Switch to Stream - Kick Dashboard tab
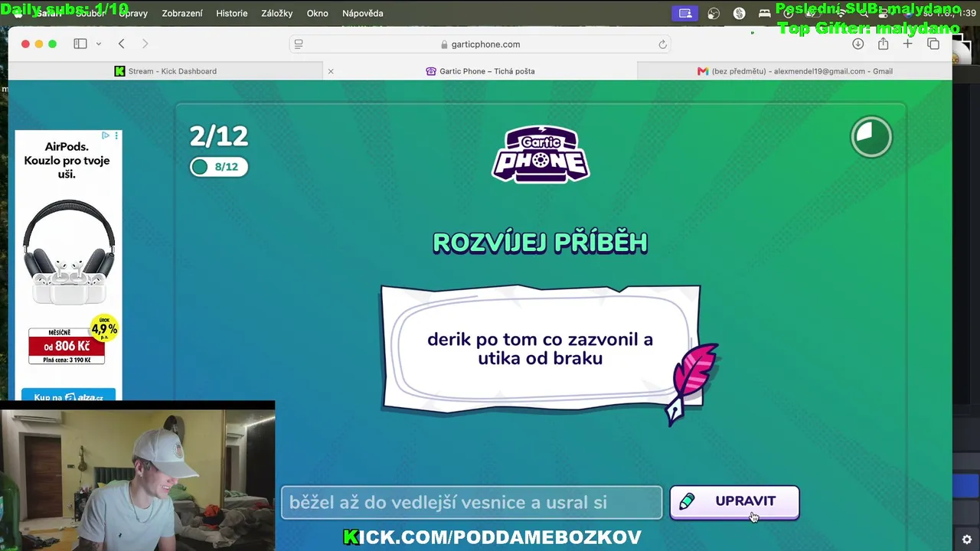 [x=165, y=71]
